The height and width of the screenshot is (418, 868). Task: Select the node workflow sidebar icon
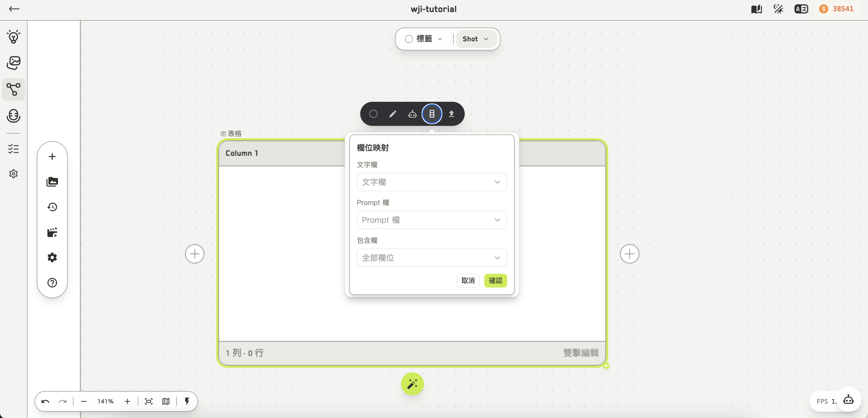coord(13,89)
